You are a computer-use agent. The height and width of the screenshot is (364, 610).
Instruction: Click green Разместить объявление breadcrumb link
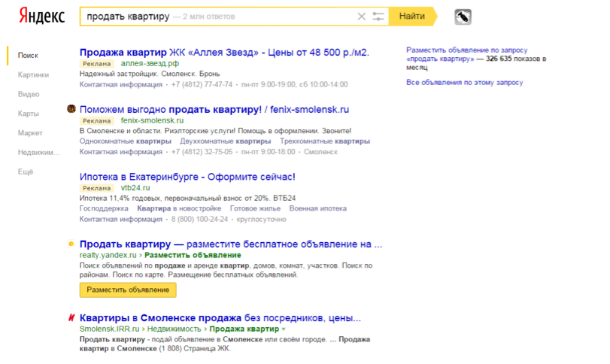click(x=193, y=255)
